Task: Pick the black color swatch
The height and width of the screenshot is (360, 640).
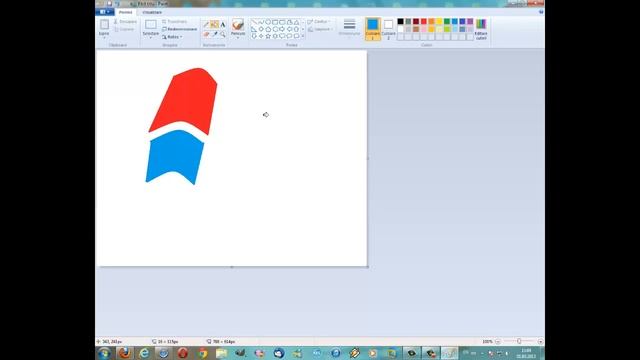Action: coord(400,22)
